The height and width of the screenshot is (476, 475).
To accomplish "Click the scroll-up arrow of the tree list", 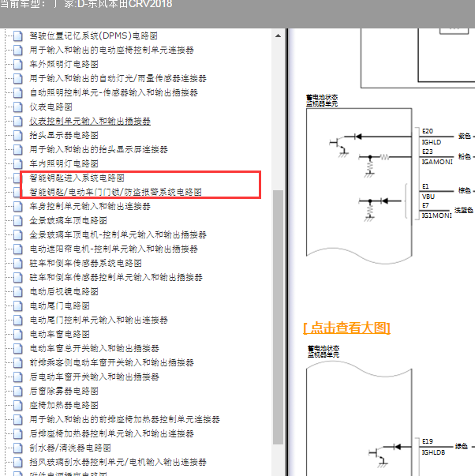I will click(278, 36).
